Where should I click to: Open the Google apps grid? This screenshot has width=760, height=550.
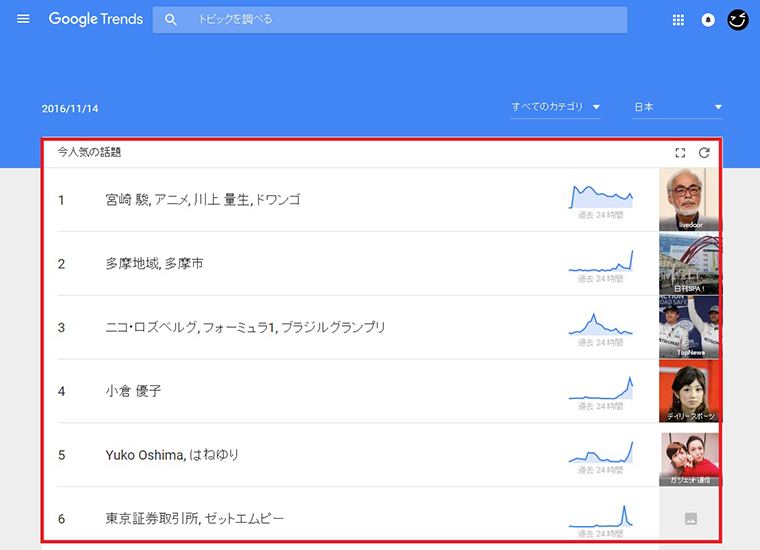click(678, 20)
